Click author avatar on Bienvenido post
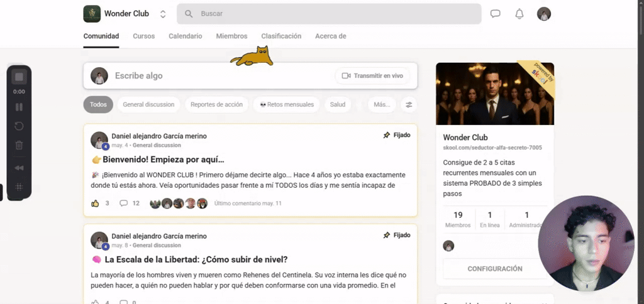 tap(99, 140)
